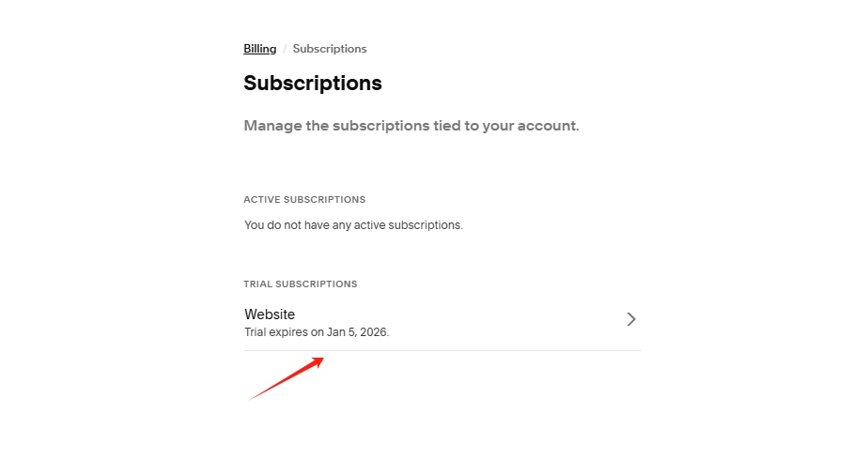Click the year 2026 in the trial text
Image resolution: width=868 pixels, height=460 pixels.
pos(372,332)
